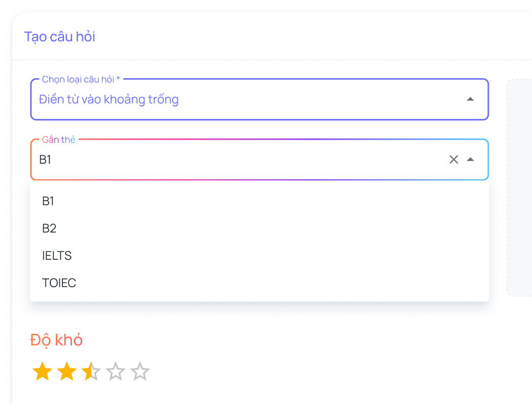The width and height of the screenshot is (532, 404).
Task: Pick the IELTS tag option
Action: (x=57, y=256)
